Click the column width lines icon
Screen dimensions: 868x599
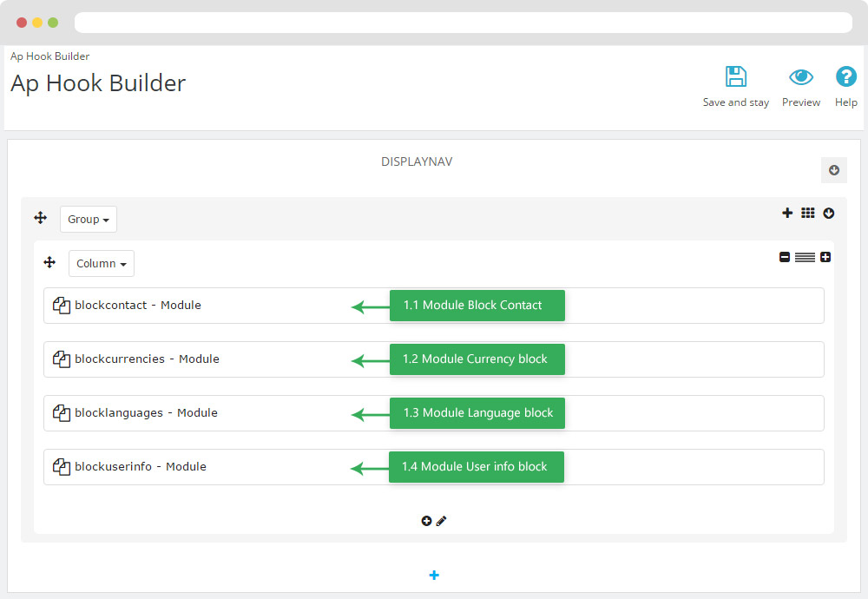pyautogui.click(x=805, y=257)
